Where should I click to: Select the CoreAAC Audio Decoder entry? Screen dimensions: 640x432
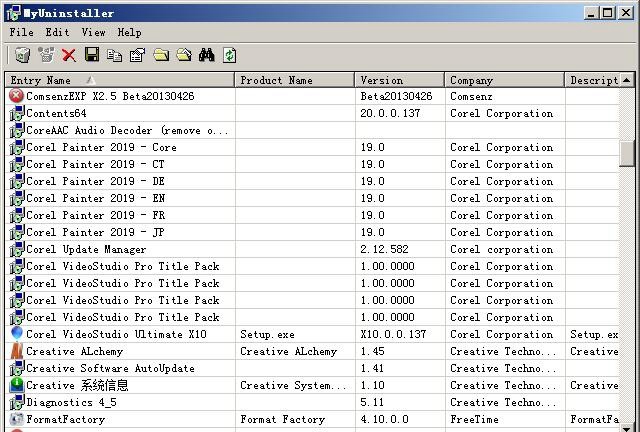click(x=127, y=130)
